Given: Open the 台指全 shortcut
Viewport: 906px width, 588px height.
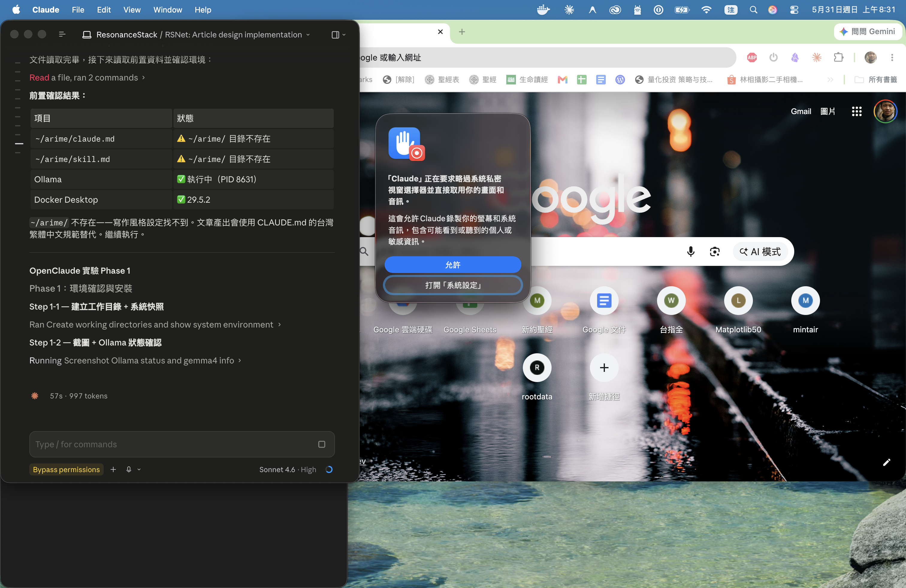Looking at the screenshot, I should [671, 310].
